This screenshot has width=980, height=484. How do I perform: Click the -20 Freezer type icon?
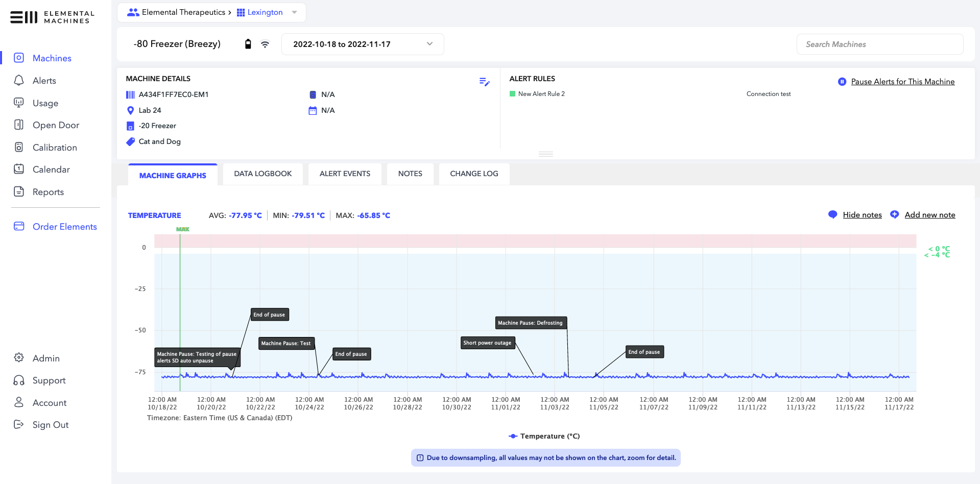130,126
